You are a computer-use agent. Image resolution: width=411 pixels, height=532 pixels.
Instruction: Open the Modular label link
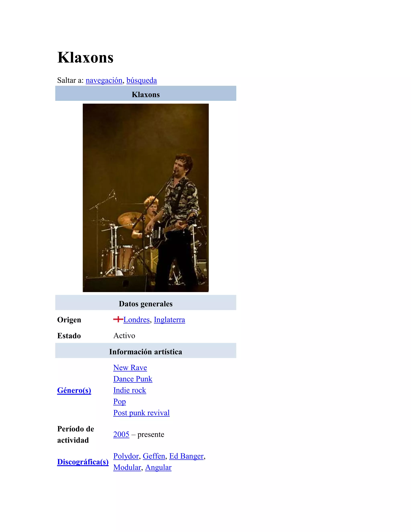(x=127, y=467)
